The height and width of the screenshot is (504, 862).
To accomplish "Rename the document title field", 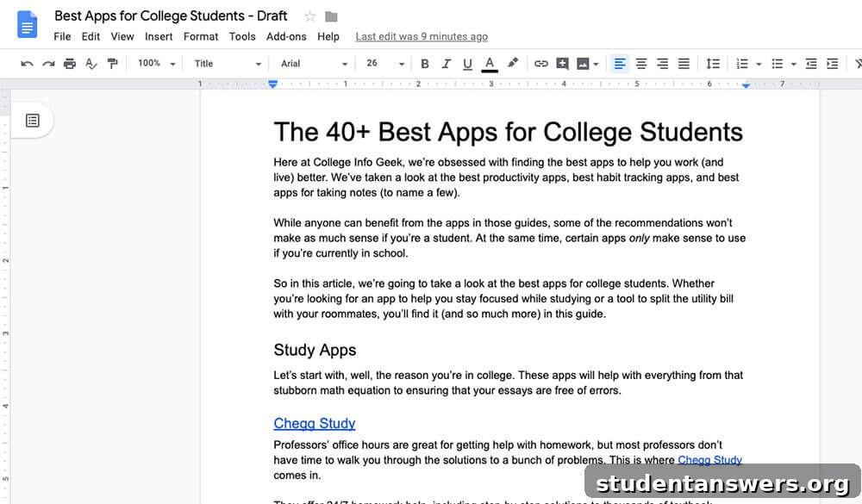I will 171,16.
